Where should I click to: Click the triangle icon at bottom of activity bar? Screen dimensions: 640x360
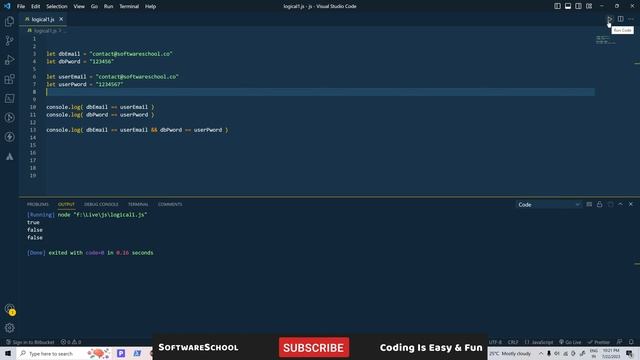(9, 156)
